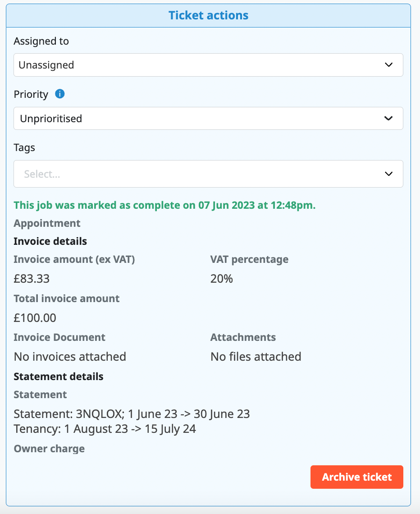This screenshot has width=420, height=514.
Task: Click the No files attached text
Action: [256, 357]
